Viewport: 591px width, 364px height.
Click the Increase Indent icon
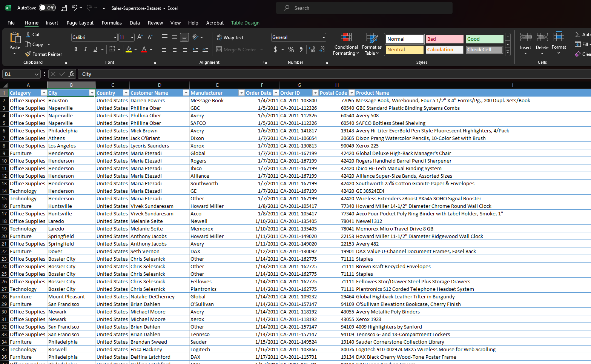point(205,49)
